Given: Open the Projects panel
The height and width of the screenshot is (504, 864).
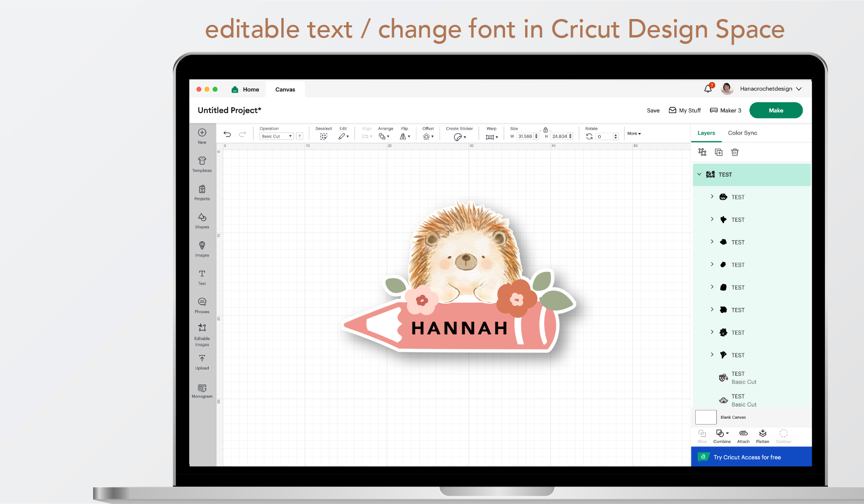Looking at the screenshot, I should tap(202, 193).
